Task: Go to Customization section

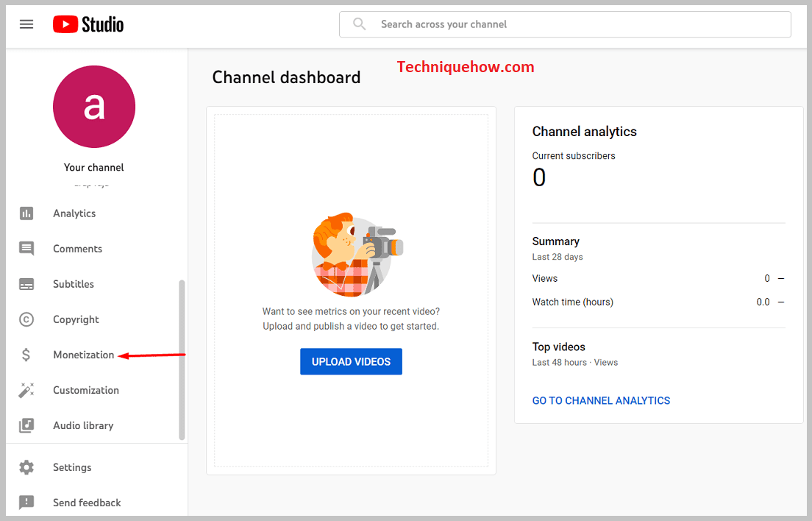Action: [x=86, y=390]
